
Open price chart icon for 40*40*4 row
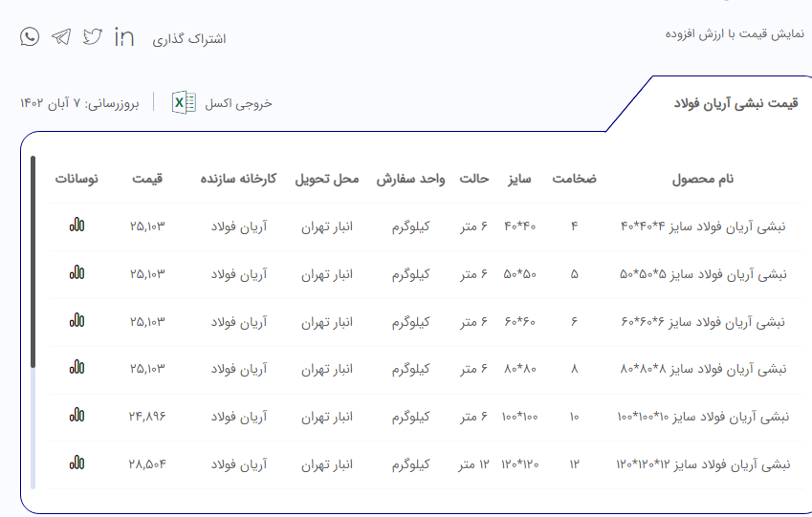[77, 226]
